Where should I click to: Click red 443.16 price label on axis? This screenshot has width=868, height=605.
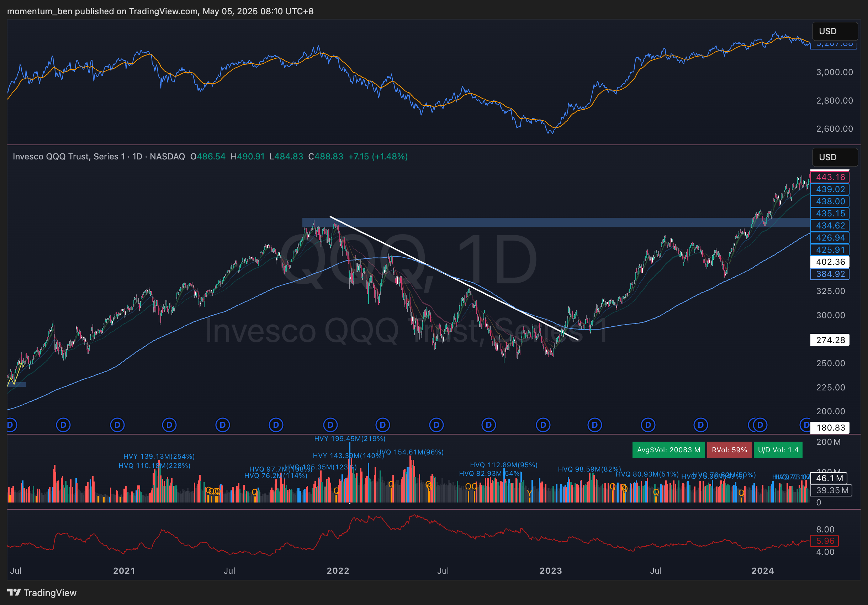[x=830, y=177]
